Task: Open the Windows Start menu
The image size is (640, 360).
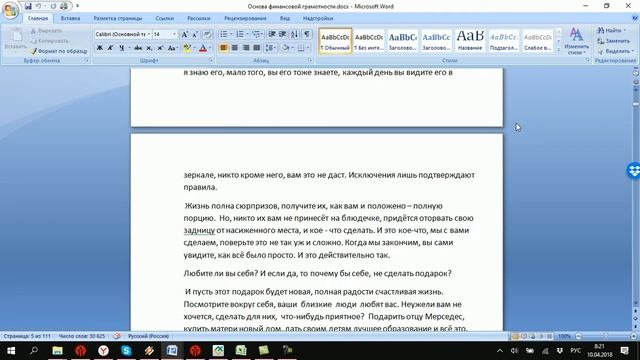Action: pyautogui.click(x=11, y=350)
